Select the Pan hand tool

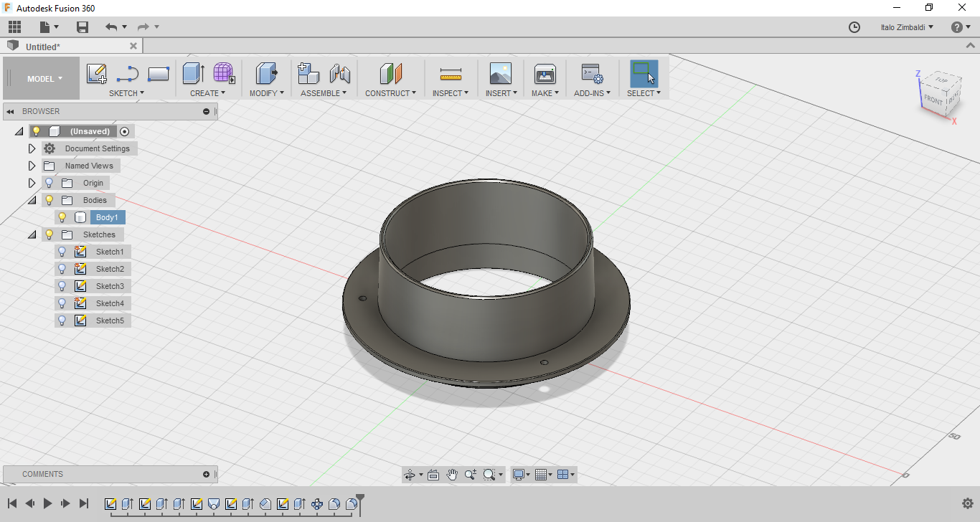(452, 475)
